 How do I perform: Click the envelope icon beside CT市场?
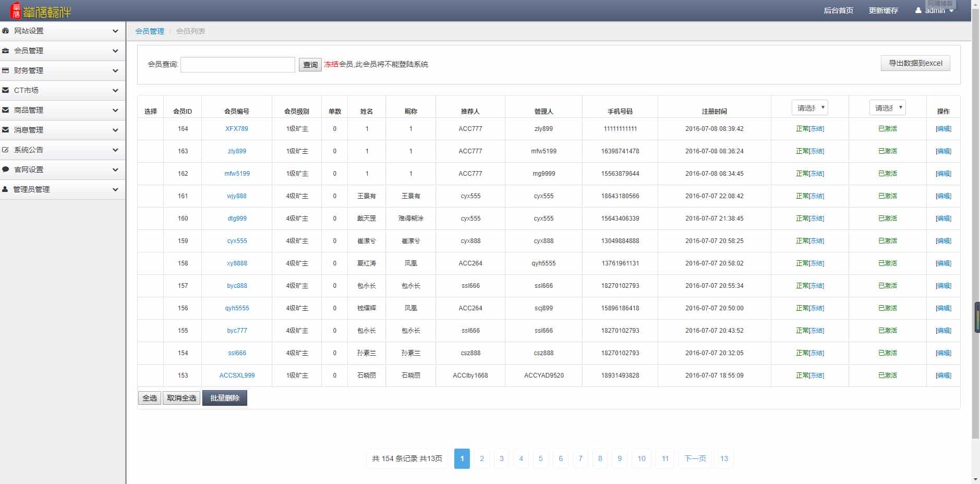(x=6, y=90)
